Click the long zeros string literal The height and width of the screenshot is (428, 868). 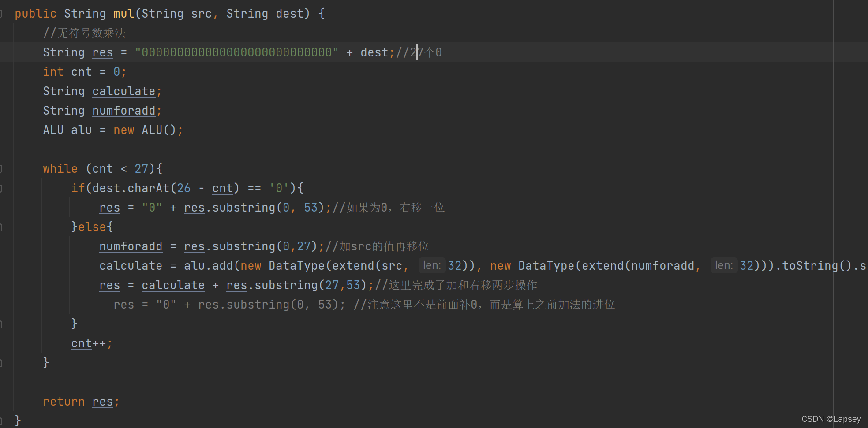coord(237,52)
